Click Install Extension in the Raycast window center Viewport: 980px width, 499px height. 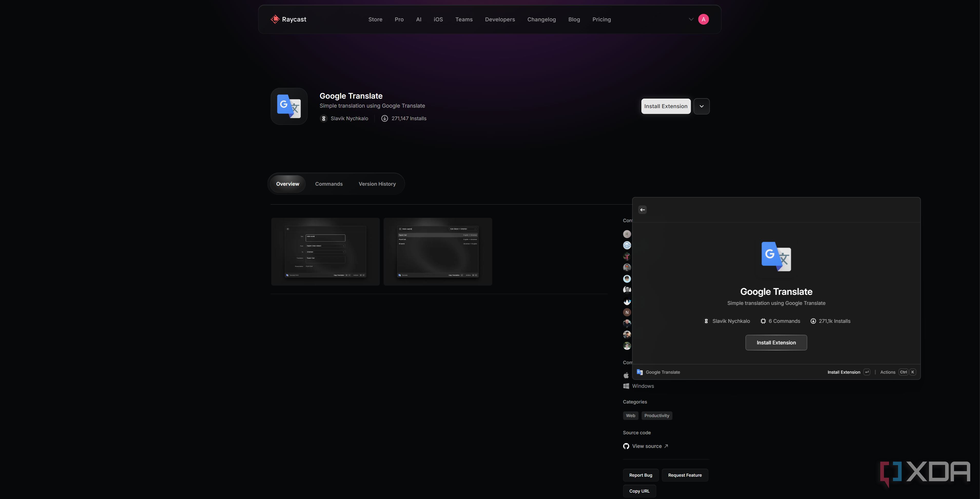pyautogui.click(x=776, y=343)
